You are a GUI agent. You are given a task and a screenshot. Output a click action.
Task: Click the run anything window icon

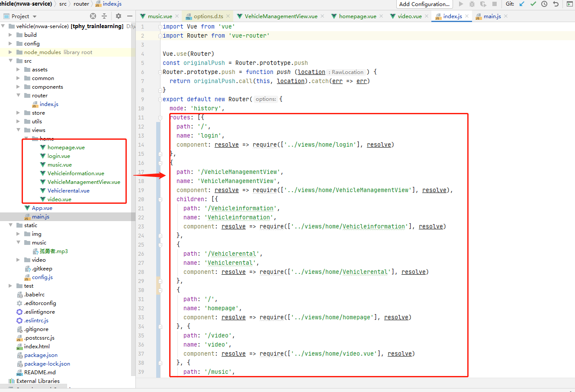pyautogui.click(x=569, y=4)
